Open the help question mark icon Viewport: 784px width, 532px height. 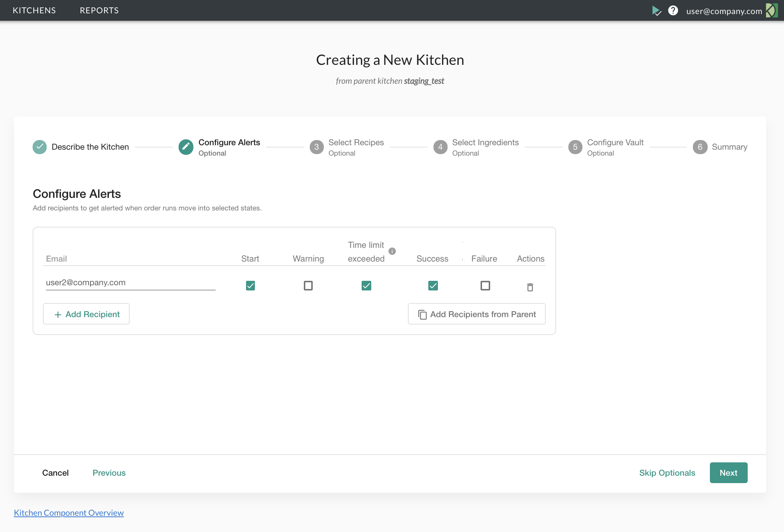(x=673, y=11)
